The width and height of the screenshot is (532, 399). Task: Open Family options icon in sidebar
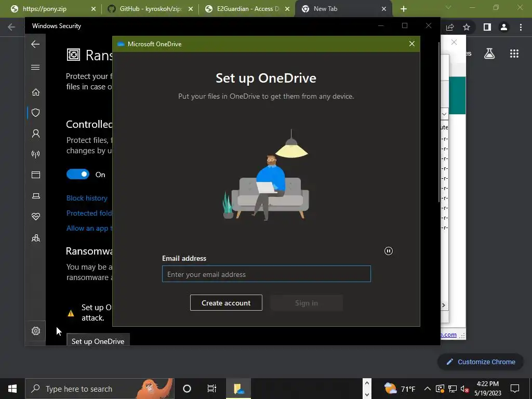coord(36,238)
